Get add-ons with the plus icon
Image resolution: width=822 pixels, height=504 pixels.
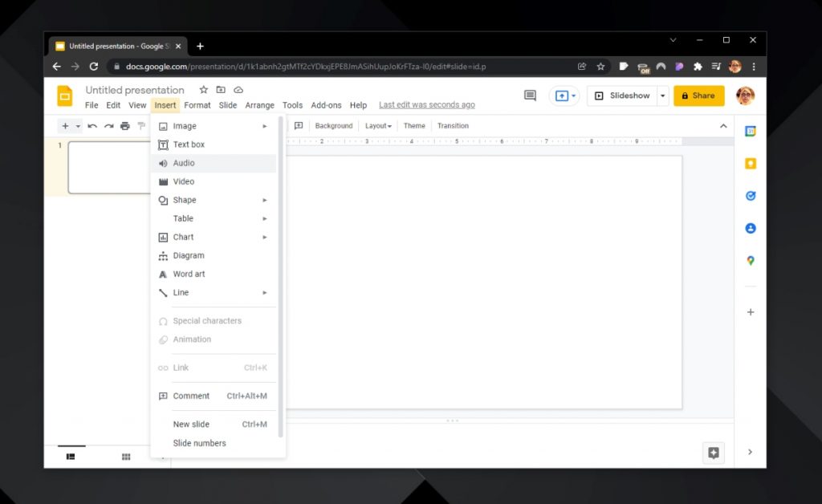(751, 312)
